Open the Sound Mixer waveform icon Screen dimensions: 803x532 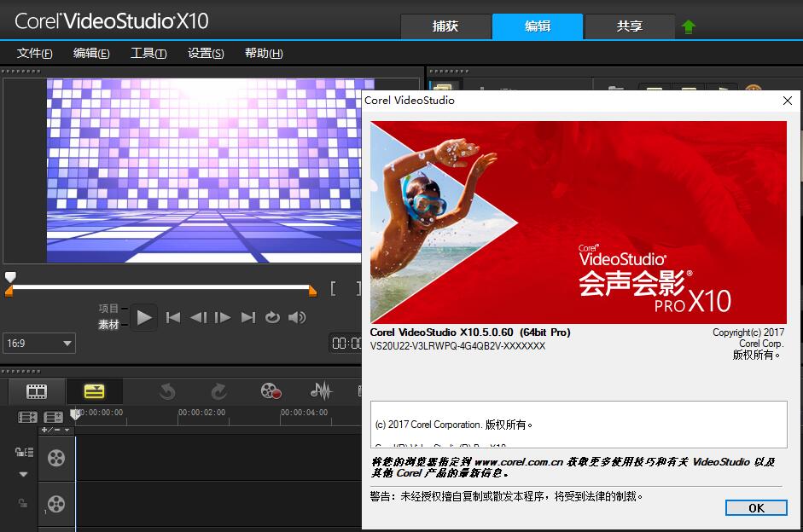click(x=321, y=391)
